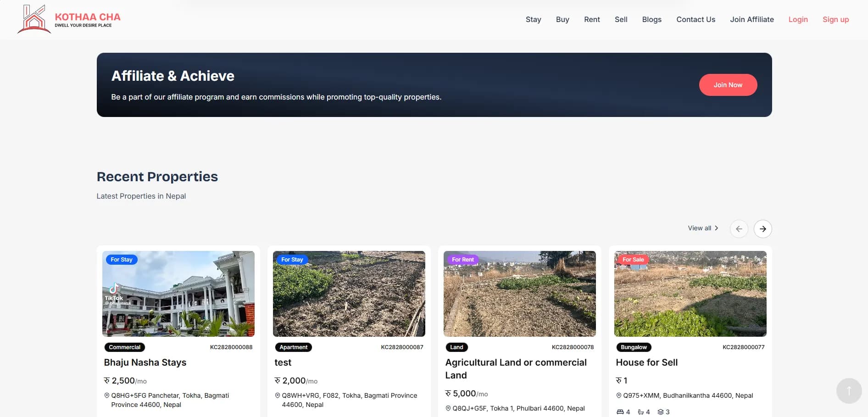Open Join Affiliate page from navbar
The height and width of the screenshot is (417, 868).
click(751, 19)
